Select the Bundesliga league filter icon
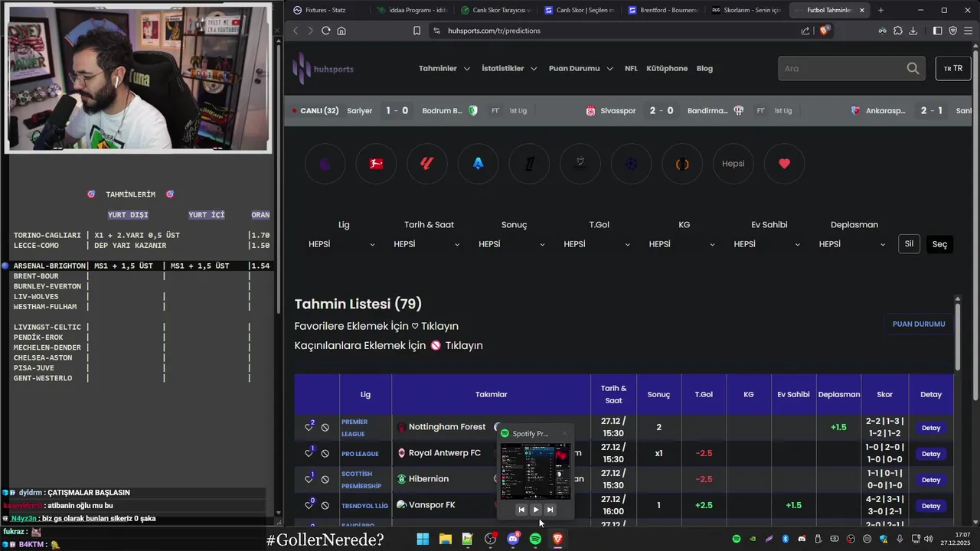Viewport: 980px width, 551px height. [376, 164]
